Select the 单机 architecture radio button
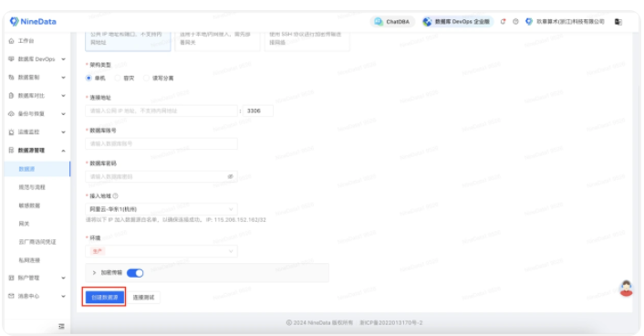Viewport: 644px width, 336px height. pyautogui.click(x=88, y=79)
